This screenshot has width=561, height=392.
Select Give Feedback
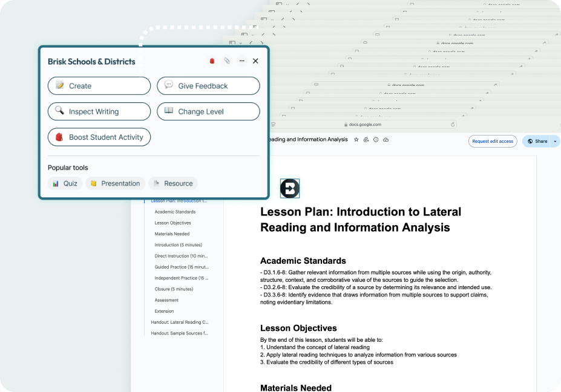pyautogui.click(x=208, y=86)
